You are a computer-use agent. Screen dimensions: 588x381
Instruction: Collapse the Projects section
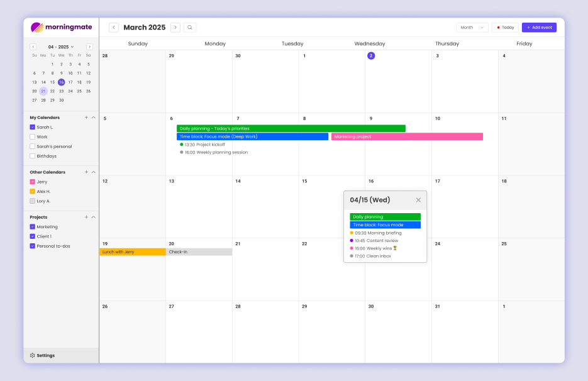[94, 217]
